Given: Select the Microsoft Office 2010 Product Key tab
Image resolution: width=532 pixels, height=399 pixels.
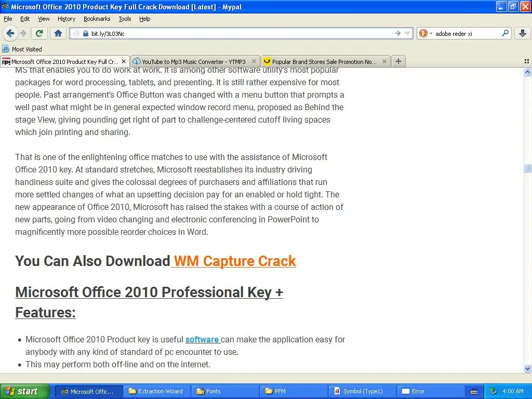Looking at the screenshot, I should pyautogui.click(x=65, y=61).
